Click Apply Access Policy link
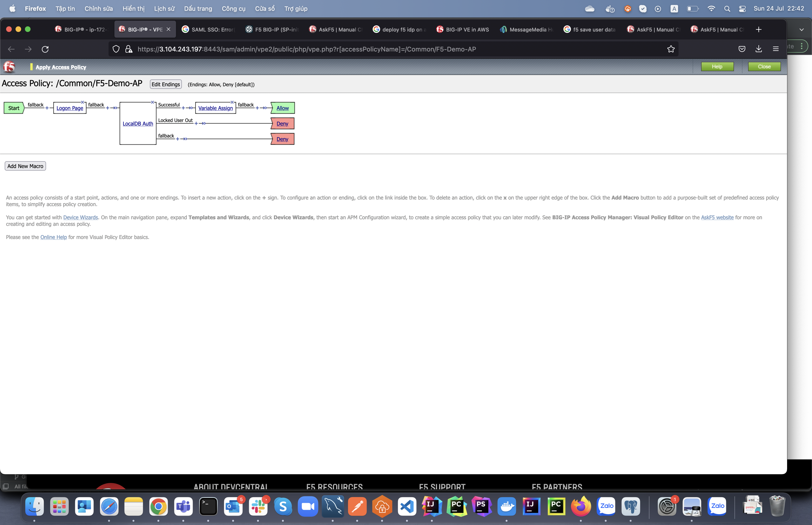The width and height of the screenshot is (812, 525). pyautogui.click(x=61, y=67)
